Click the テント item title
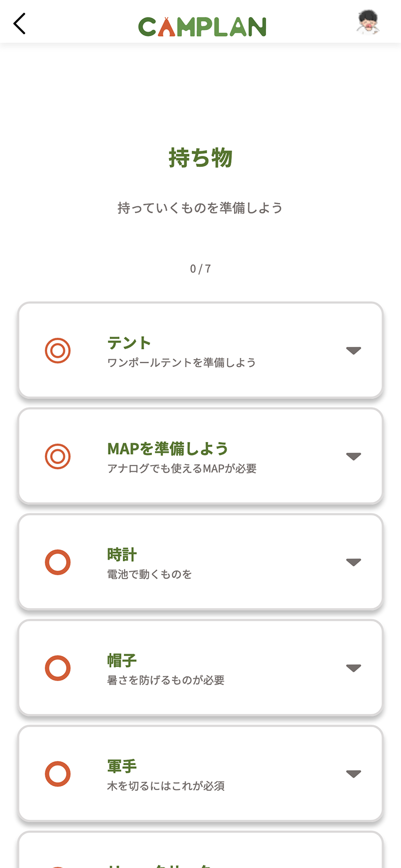The width and height of the screenshot is (401, 868). (x=129, y=343)
